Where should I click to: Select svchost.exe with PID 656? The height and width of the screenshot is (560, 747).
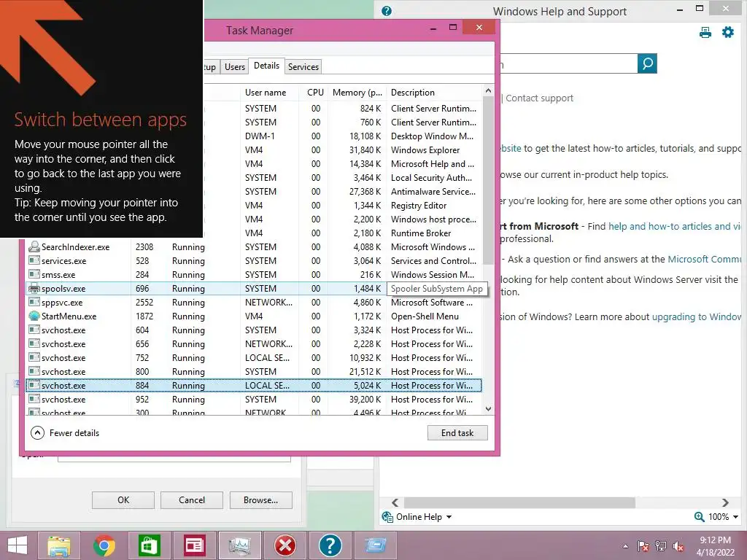click(253, 344)
